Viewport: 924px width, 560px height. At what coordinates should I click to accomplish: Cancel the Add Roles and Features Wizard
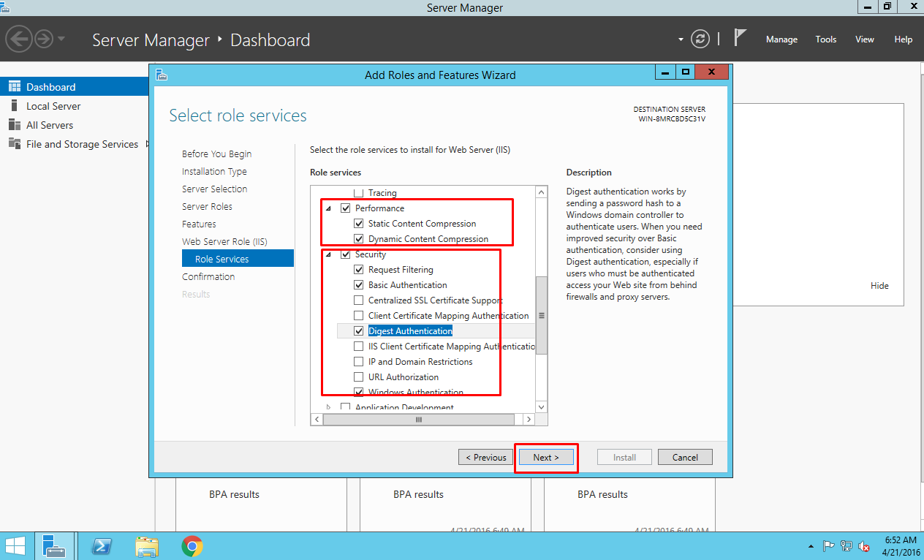pos(685,458)
